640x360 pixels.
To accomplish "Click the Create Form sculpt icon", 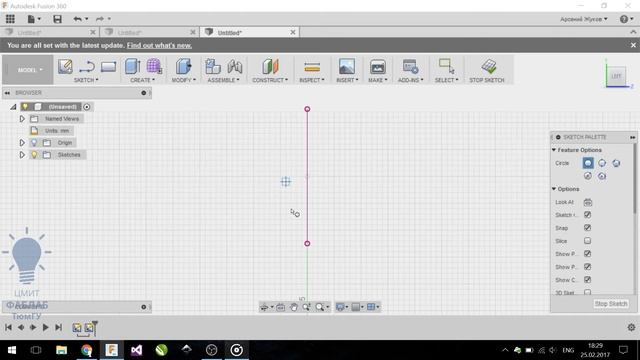I will (154, 66).
